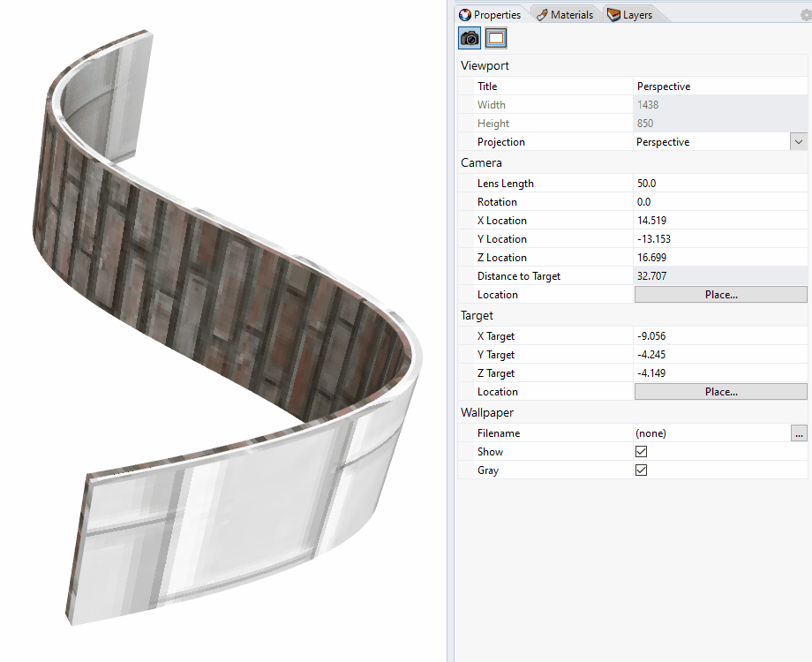Screen dimensions: 812x662
Task: Disable the Show wallpaper checkbox
Action: tap(641, 451)
